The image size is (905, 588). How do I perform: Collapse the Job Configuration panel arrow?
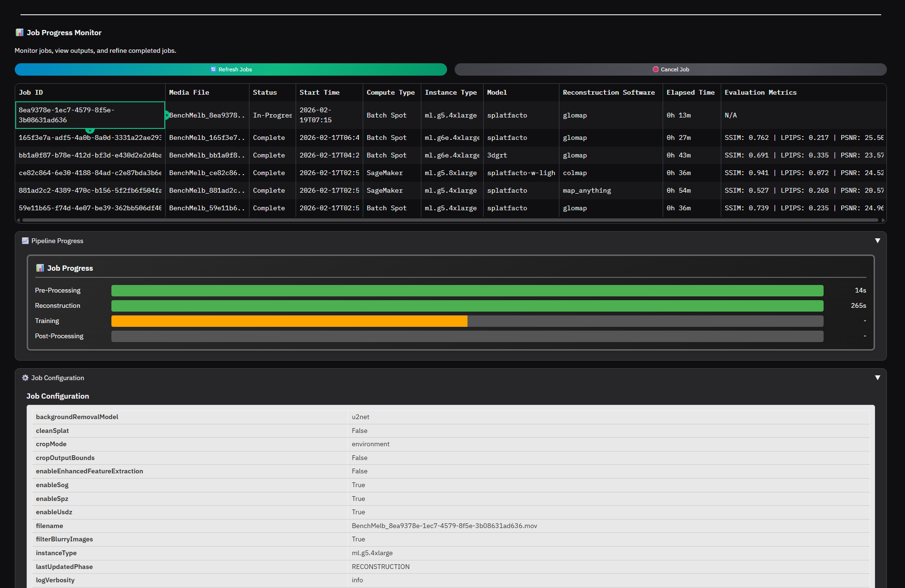877,378
